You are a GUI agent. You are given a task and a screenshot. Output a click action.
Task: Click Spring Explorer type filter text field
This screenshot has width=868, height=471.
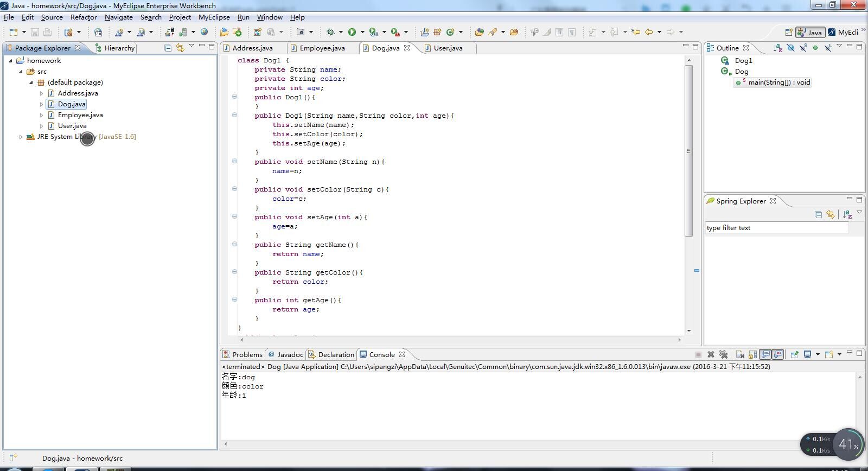coord(777,228)
